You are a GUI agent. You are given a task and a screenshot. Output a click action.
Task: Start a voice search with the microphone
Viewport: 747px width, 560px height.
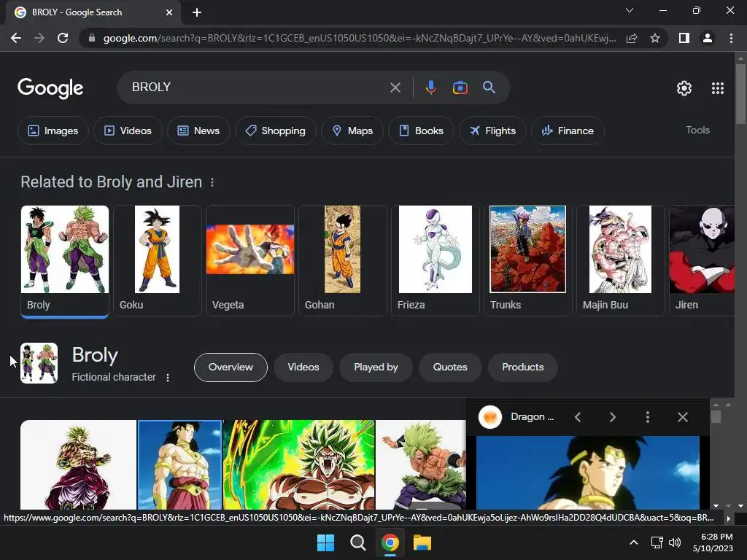(x=430, y=87)
